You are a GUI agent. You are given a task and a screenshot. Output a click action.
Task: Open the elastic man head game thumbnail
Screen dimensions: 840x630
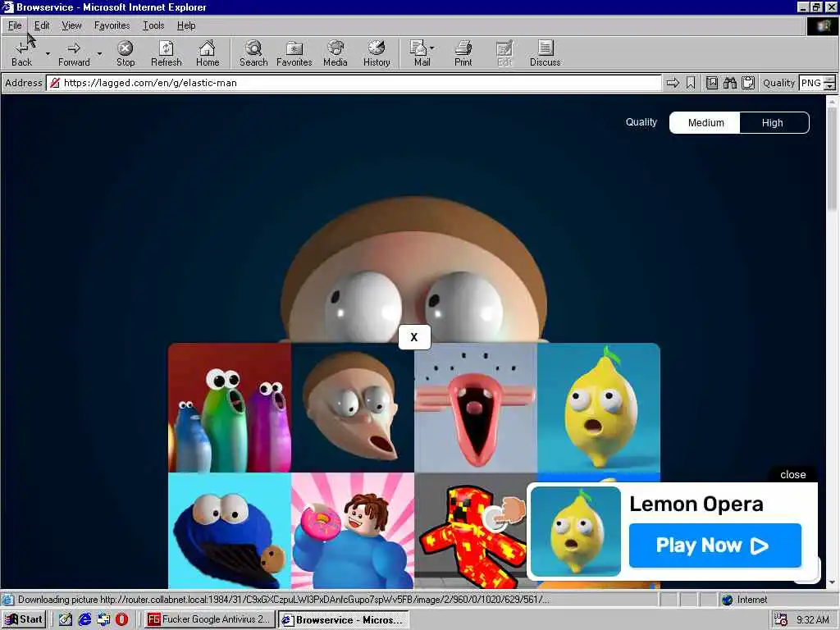[x=353, y=408]
